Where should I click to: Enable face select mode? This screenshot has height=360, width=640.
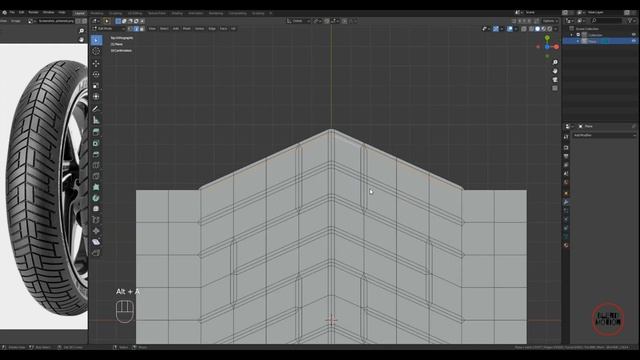point(142,29)
